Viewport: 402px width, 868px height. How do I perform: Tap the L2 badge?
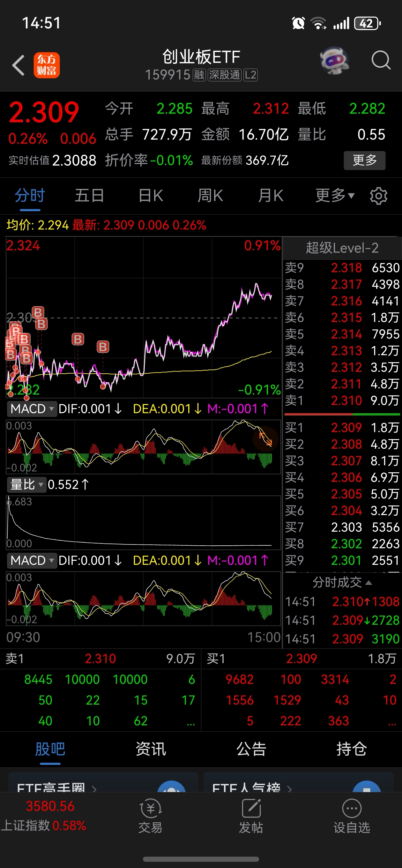pos(250,75)
